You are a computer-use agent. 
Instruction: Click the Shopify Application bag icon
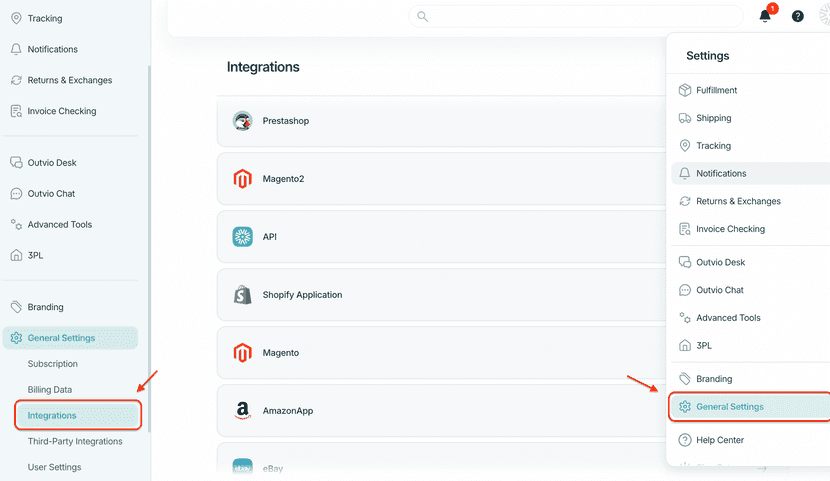pyautogui.click(x=242, y=295)
